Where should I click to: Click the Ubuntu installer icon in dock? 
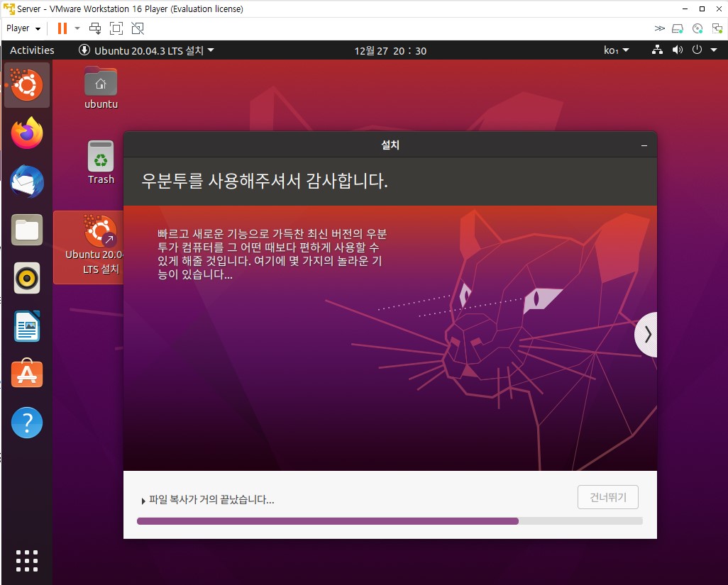(x=27, y=85)
